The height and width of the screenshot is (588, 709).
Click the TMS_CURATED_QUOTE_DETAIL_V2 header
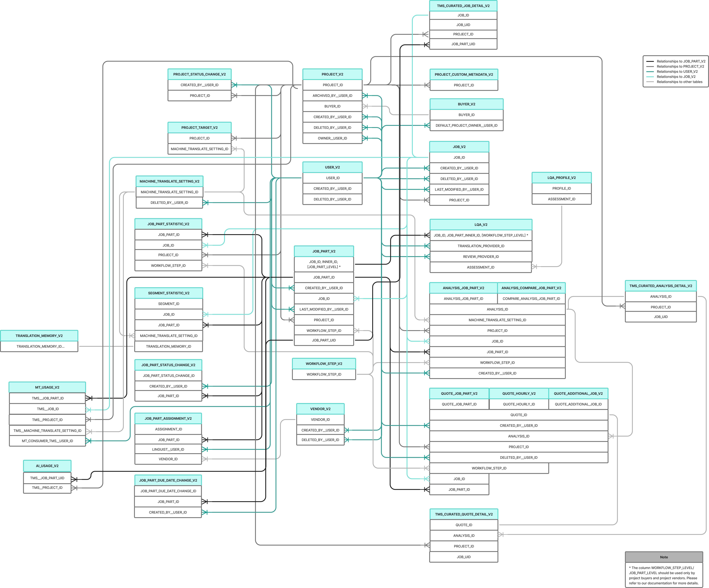tap(464, 514)
